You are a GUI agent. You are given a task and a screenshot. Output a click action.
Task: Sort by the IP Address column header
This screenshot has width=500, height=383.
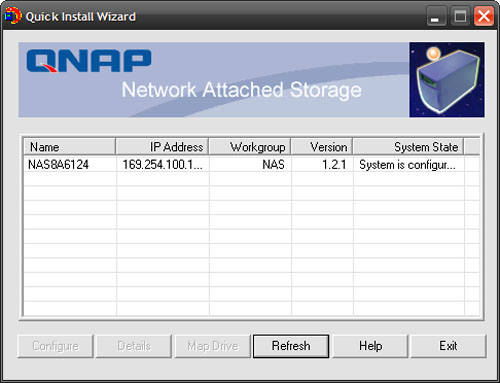[162, 147]
